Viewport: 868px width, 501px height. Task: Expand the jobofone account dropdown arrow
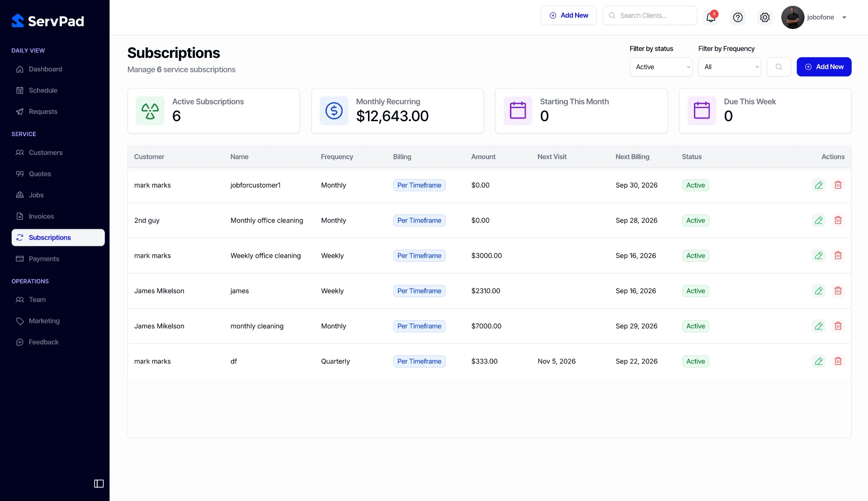[x=844, y=18]
